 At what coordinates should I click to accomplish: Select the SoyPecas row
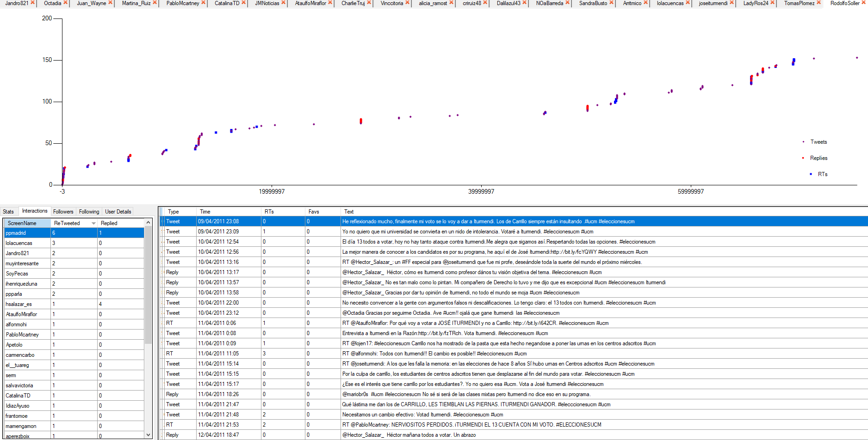click(x=74, y=274)
